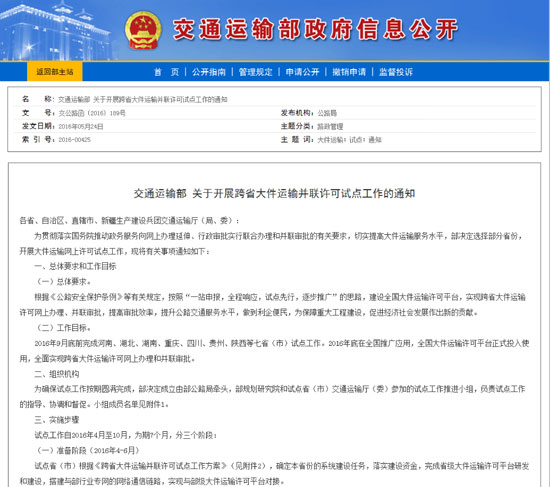550x487 pixels.
Task: Click the 交通运输部政府信息公开 banner title
Action: (x=315, y=29)
